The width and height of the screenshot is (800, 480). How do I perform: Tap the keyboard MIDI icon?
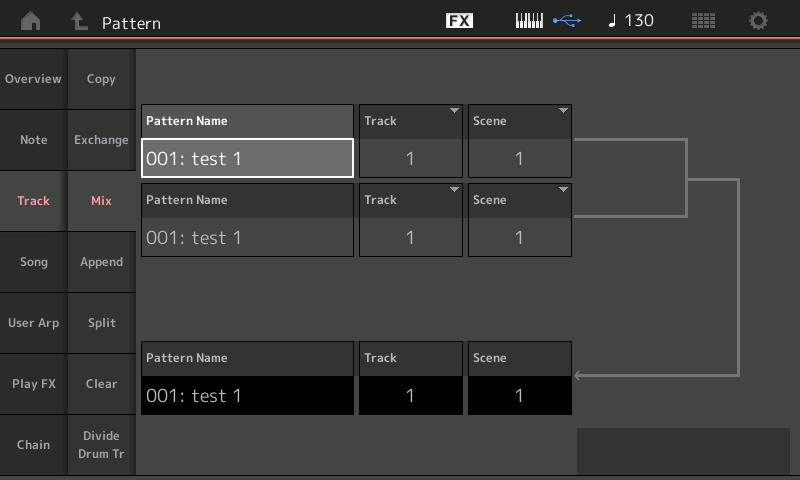point(529,21)
